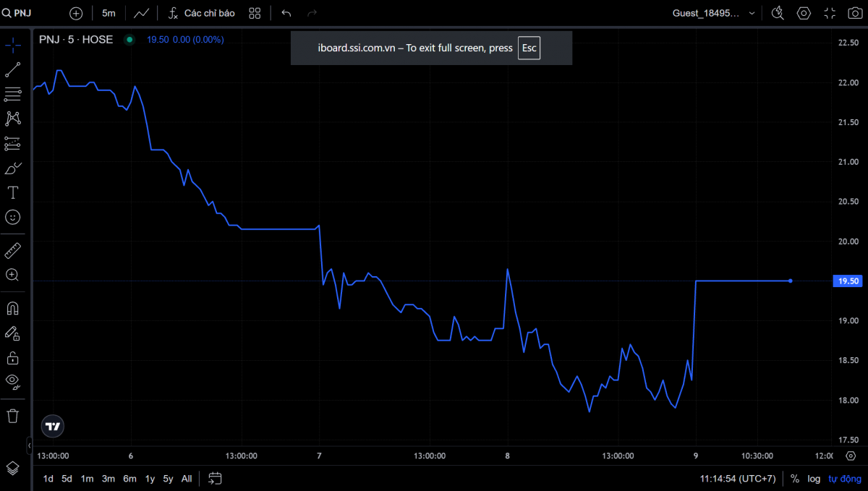Select the text annotation tool

click(x=13, y=192)
